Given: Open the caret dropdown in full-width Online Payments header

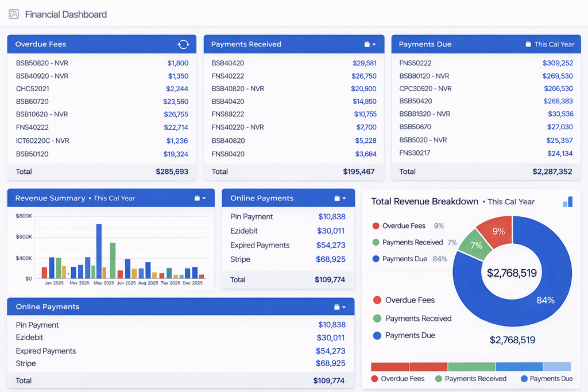Looking at the screenshot, I should pos(344,308).
